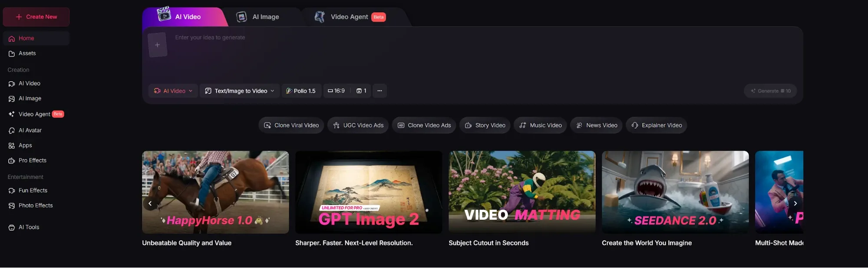Click 'Subject Cutout in Seconds' caption
The width and height of the screenshot is (868, 268).
[x=488, y=243]
